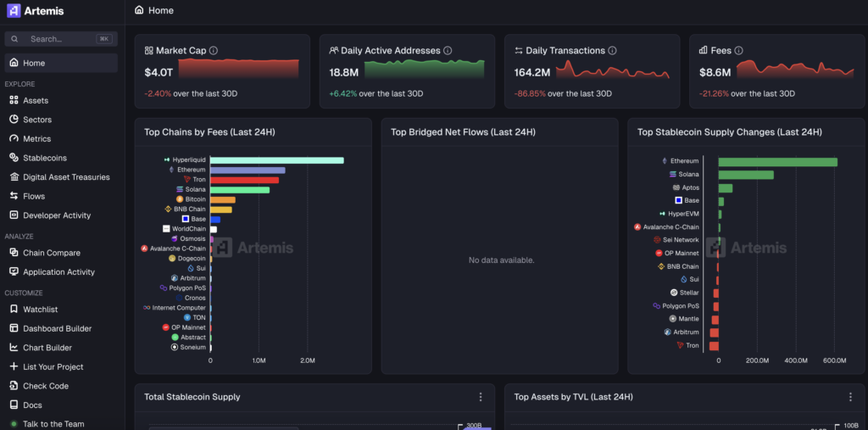This screenshot has width=868, height=430.
Task: Click the Check Code icon
Action: [14, 386]
